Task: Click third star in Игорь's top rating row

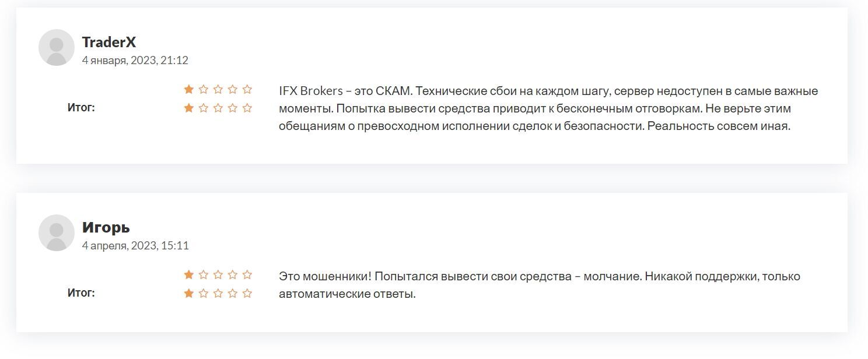Action: [218, 274]
